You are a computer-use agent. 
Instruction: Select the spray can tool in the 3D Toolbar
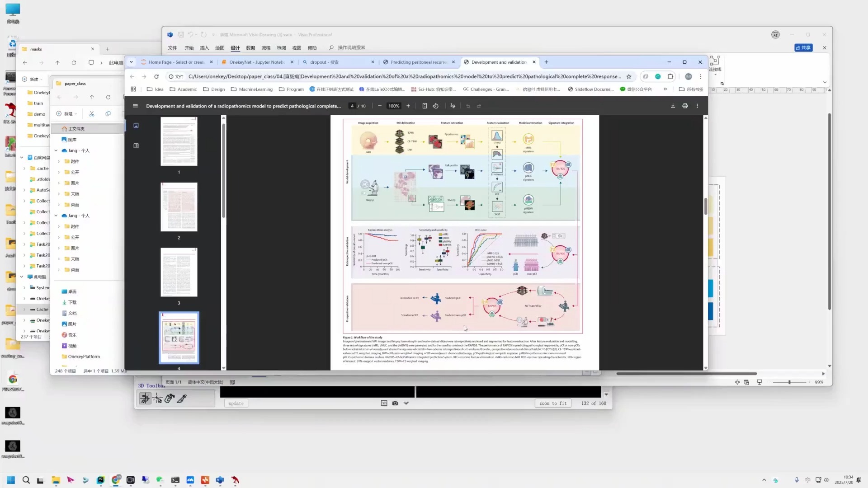(x=170, y=398)
